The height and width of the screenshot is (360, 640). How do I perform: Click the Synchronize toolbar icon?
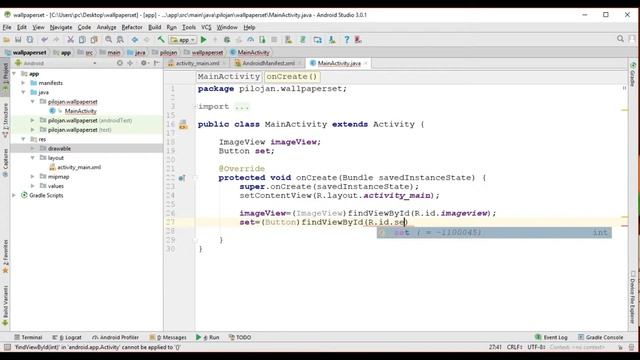pos(30,40)
